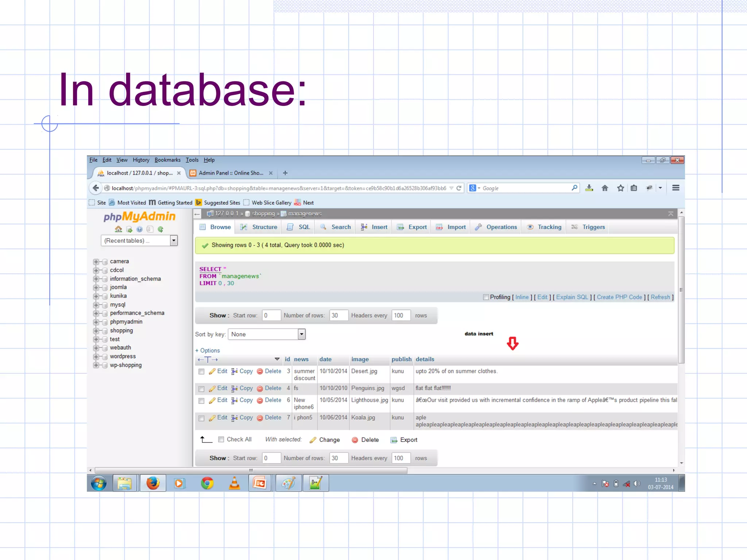Screen dimensions: 747x560
Task: Open Firefox from the taskbar
Action: pos(153,483)
